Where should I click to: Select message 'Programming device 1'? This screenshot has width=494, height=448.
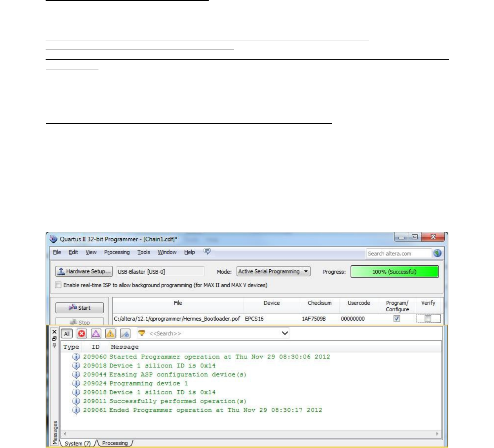tap(149, 383)
